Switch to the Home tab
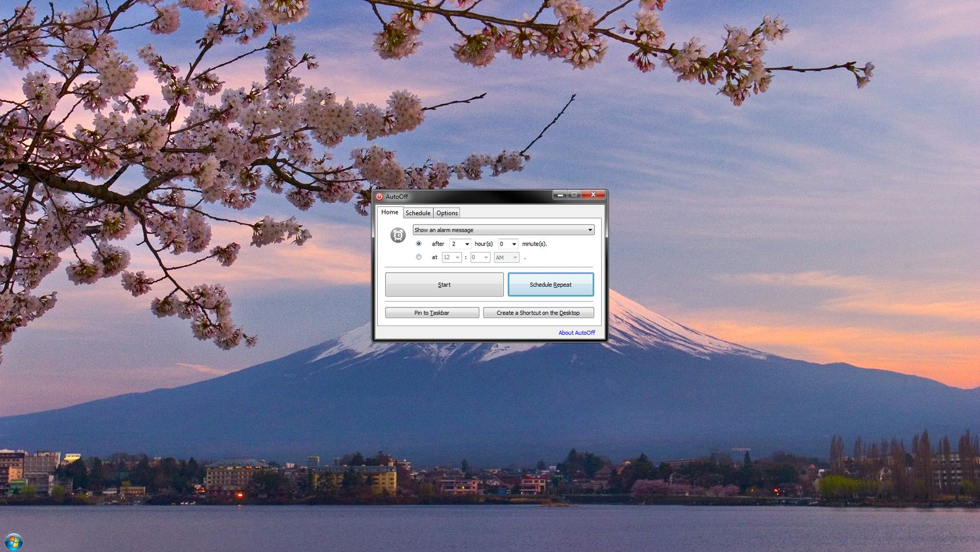The width and height of the screenshot is (980, 552). tap(390, 212)
